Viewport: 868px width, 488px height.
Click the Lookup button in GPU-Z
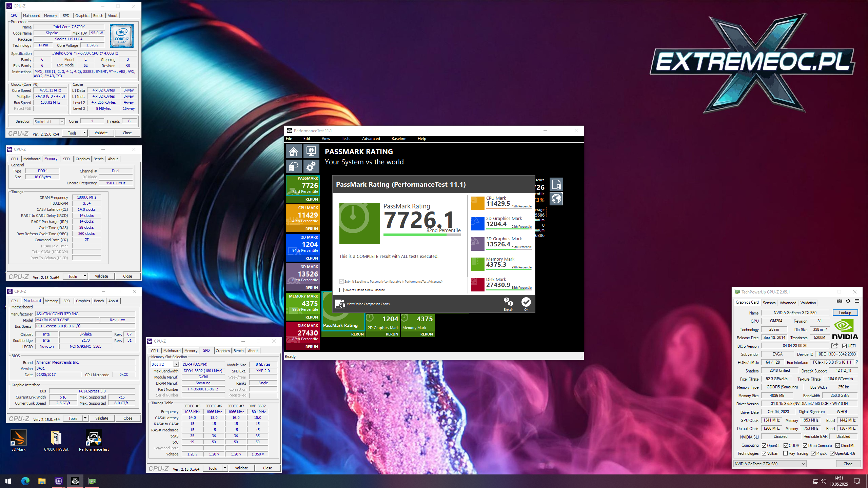point(845,313)
